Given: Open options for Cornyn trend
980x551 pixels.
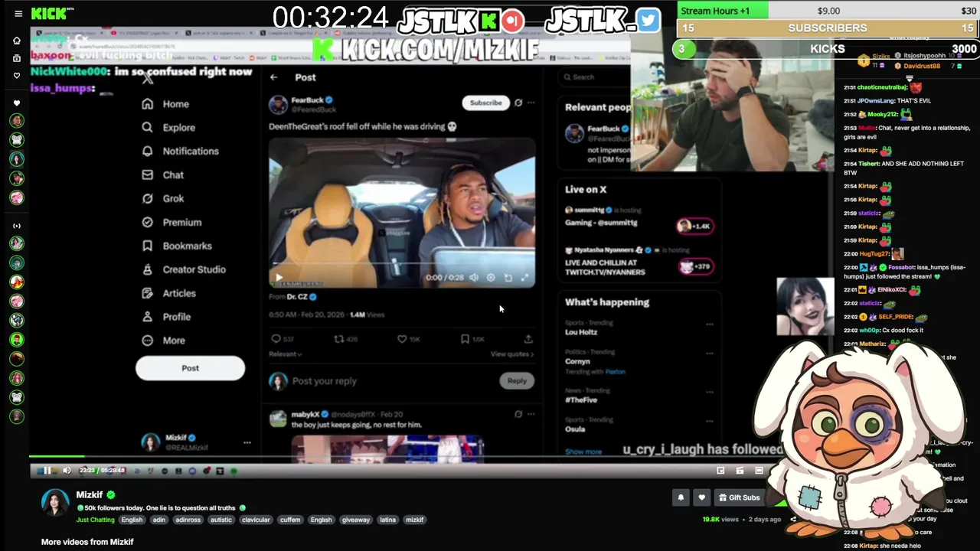Looking at the screenshot, I should point(710,353).
